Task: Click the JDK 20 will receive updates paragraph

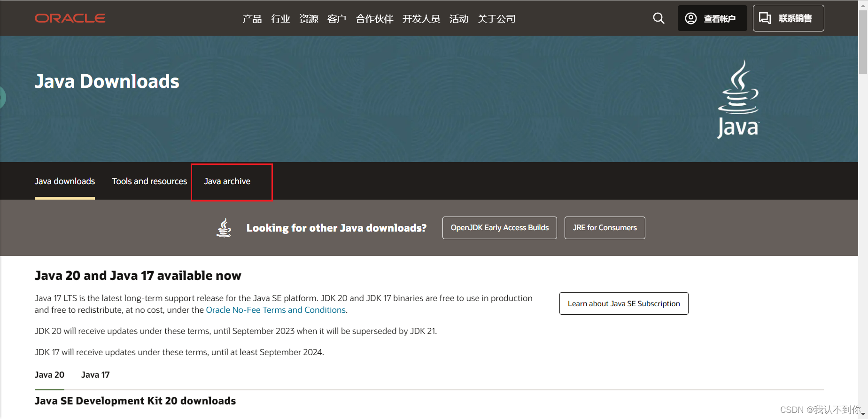Action: 236,331
